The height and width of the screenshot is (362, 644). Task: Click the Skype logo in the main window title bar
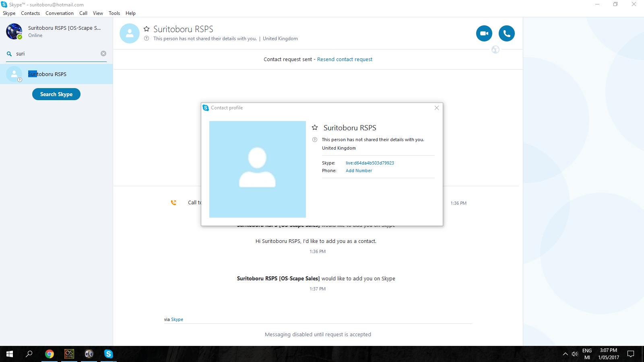click(4, 4)
